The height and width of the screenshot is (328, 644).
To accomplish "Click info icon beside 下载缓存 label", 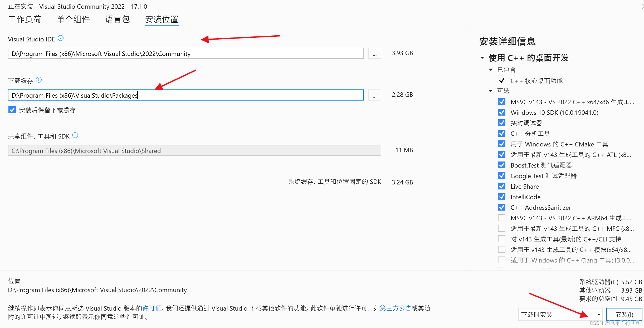I will coord(39,80).
